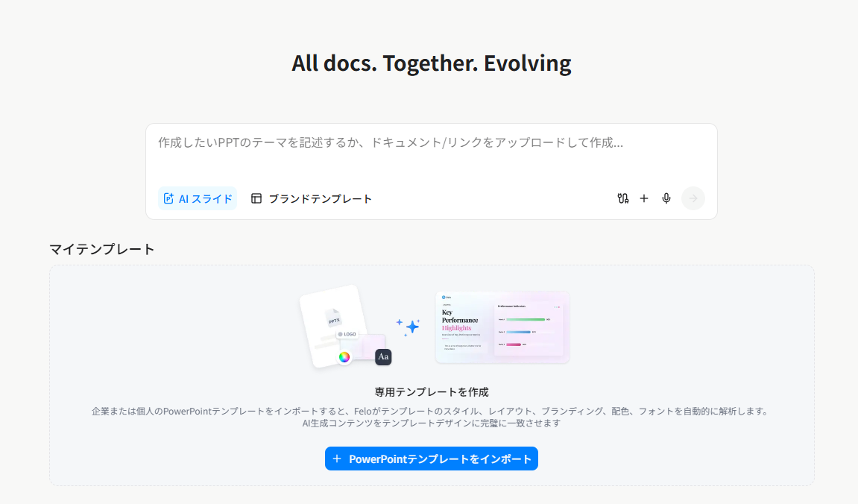This screenshot has width=858, height=504.
Task: Click the plus icon to attach a file
Action: (x=644, y=198)
